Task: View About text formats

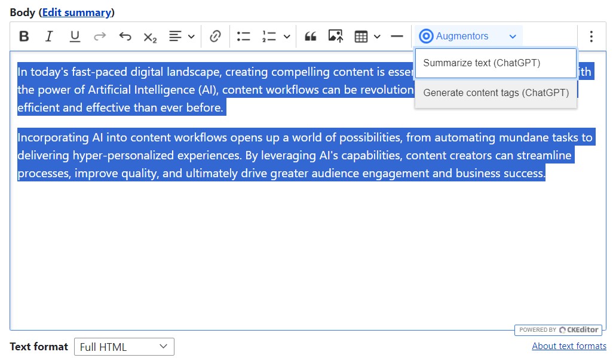Action: click(569, 346)
